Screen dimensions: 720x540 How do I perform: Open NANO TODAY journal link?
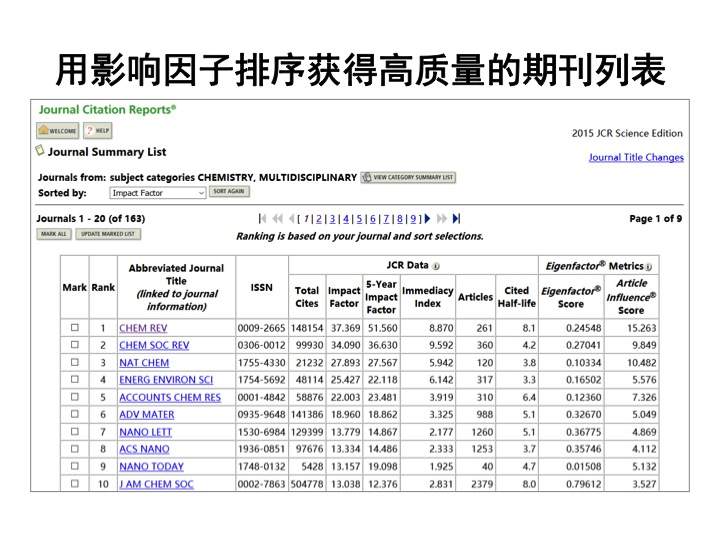point(152,467)
